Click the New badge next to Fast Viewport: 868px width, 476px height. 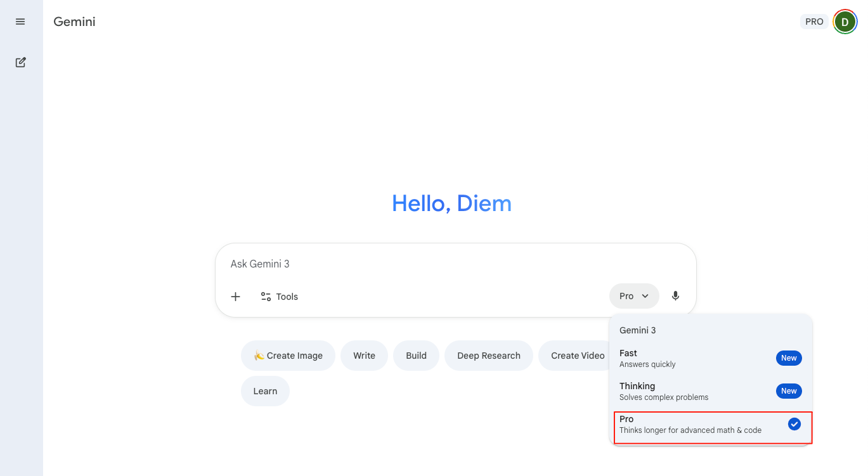[789, 358]
